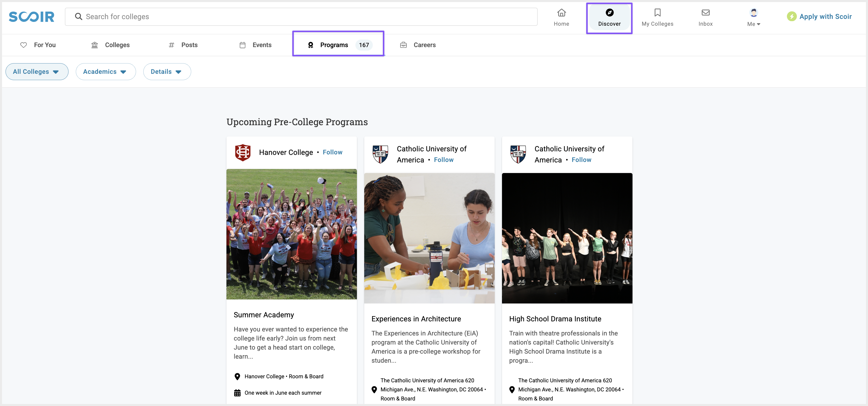Expand the Details filter dropdown
This screenshot has width=868, height=406.
point(167,72)
